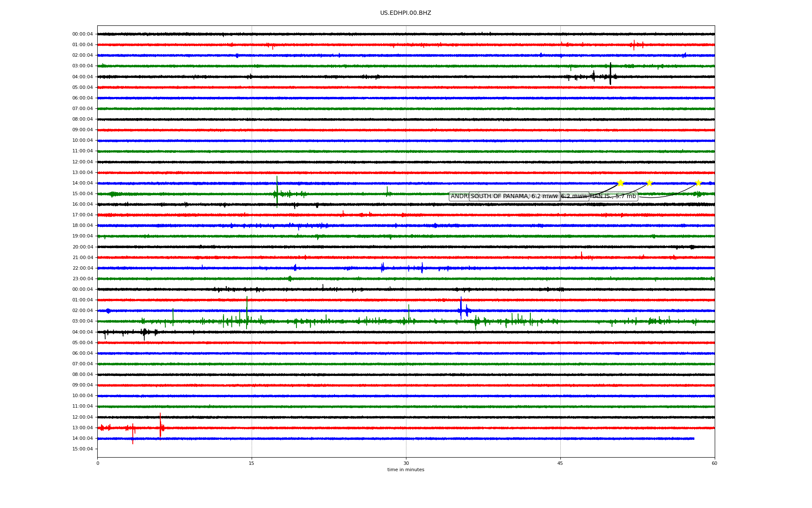Click the large black spike on first 04:00:04 trace
The width and height of the screenshot is (812, 508).
click(x=610, y=74)
